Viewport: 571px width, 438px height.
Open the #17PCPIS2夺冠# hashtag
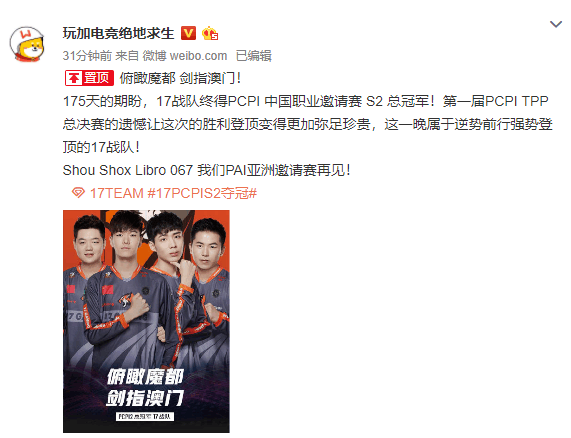coord(202,193)
